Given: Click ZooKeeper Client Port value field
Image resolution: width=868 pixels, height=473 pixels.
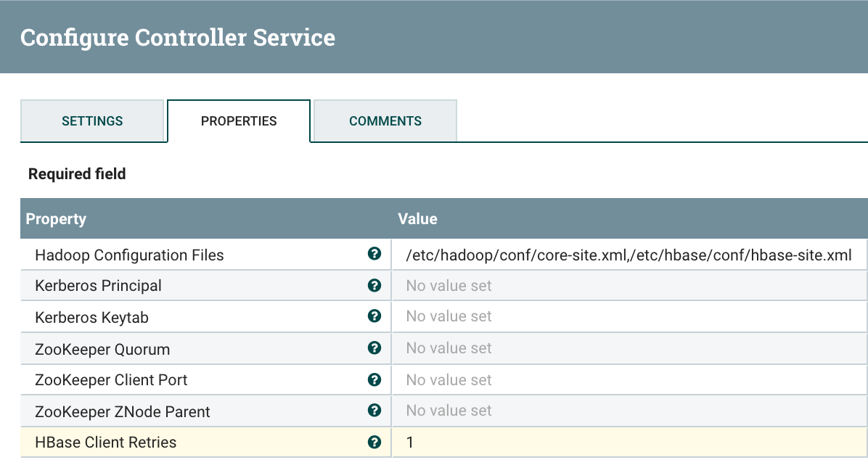Looking at the screenshot, I should 628,379.
